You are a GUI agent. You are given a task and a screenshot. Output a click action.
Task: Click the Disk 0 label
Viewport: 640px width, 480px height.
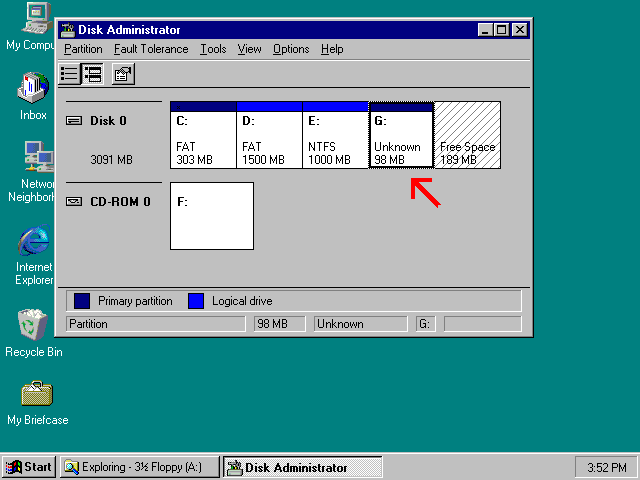click(108, 121)
